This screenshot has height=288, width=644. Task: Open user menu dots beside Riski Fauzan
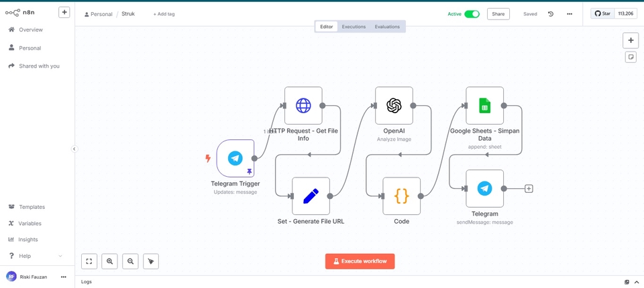[x=63, y=277]
